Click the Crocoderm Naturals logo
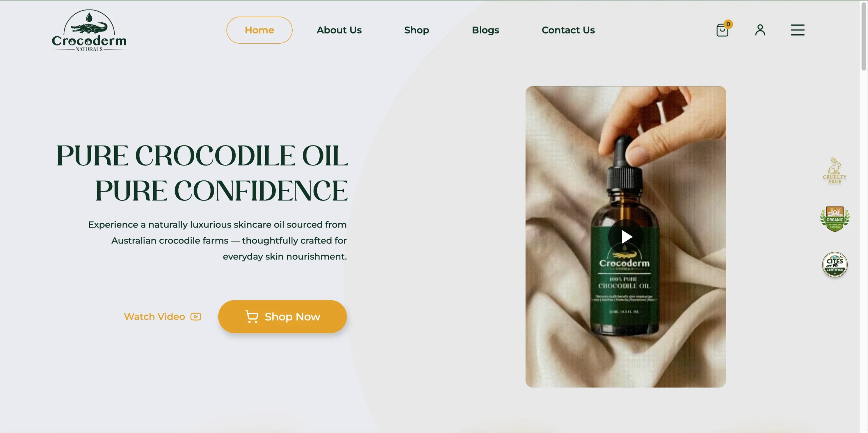 [x=89, y=30]
